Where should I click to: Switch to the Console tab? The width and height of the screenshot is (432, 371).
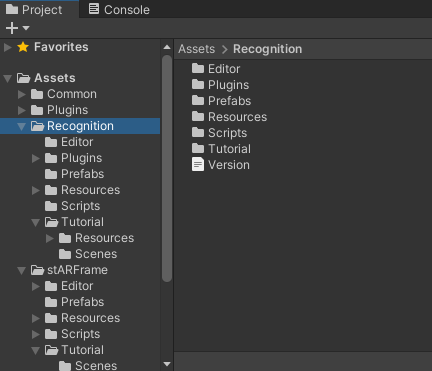(x=119, y=9)
